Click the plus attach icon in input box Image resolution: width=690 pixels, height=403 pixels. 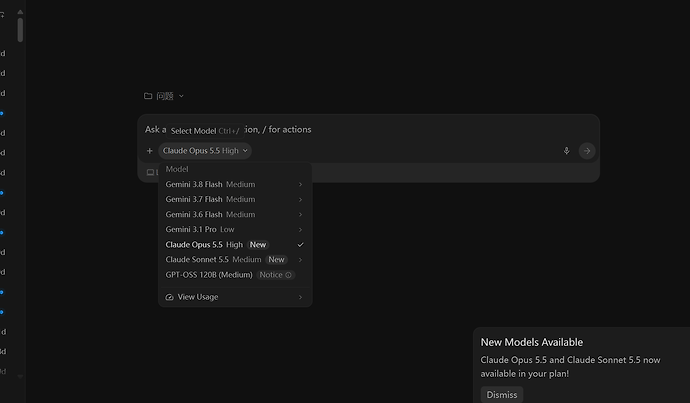pyautogui.click(x=150, y=151)
